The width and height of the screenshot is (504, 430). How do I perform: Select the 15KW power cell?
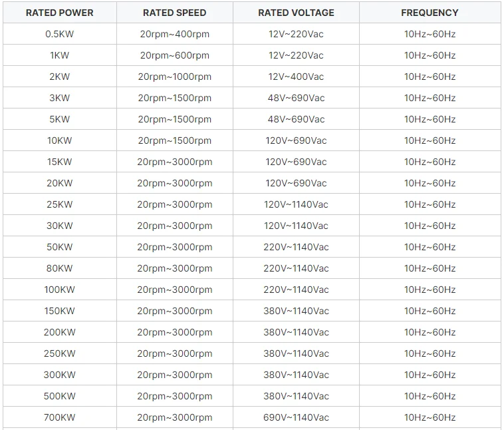click(x=60, y=162)
